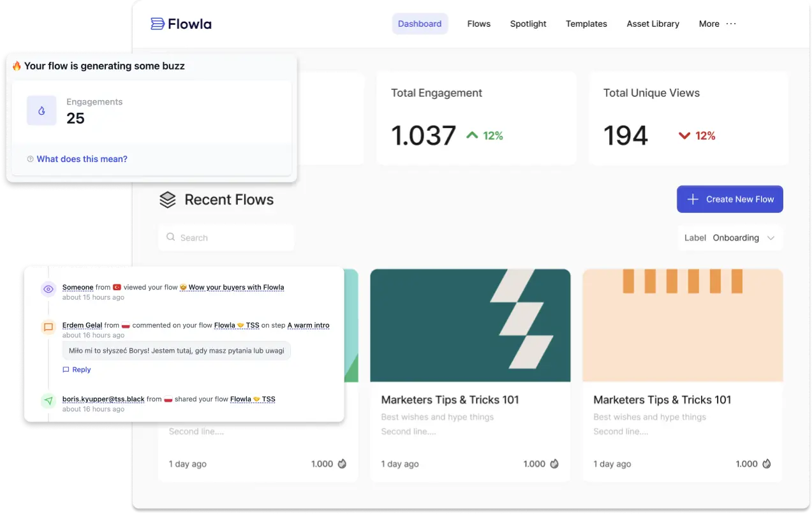Screen dimensions: 812x514
Task: Click the flame icon on the peach flow card
Action: 767,464
